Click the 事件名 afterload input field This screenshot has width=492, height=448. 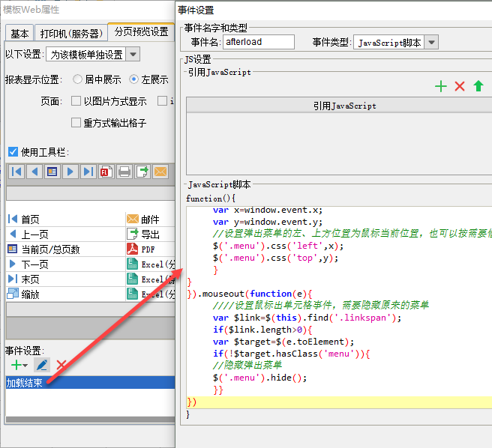(259, 42)
